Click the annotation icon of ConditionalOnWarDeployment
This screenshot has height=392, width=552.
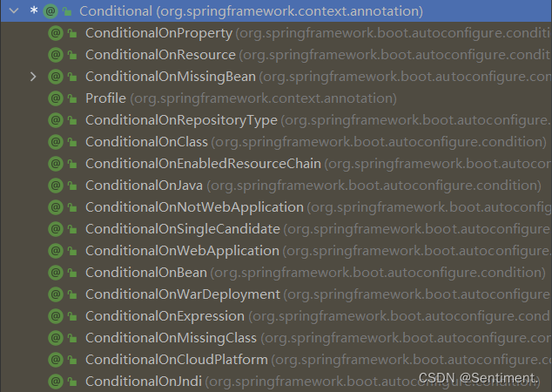[56, 294]
